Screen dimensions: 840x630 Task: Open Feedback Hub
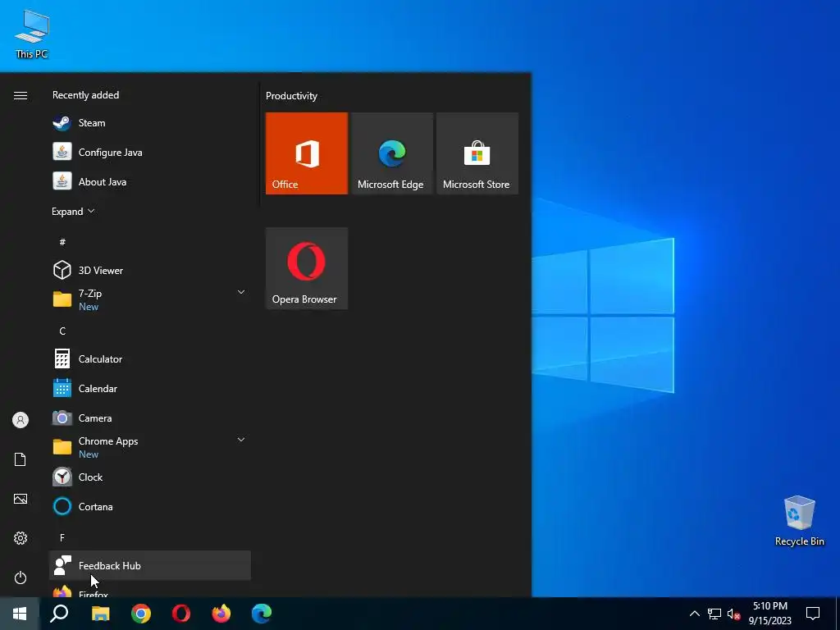(x=150, y=565)
